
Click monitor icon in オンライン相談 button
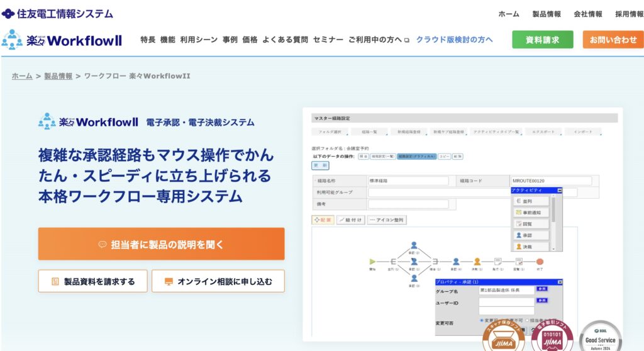pos(169,282)
